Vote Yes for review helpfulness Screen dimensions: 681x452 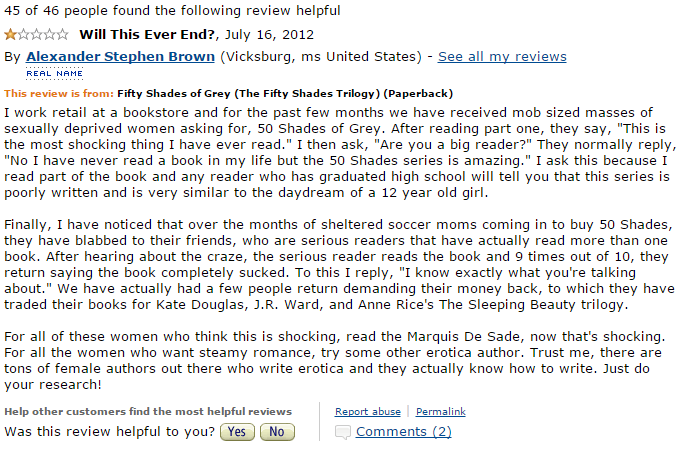coord(237,432)
